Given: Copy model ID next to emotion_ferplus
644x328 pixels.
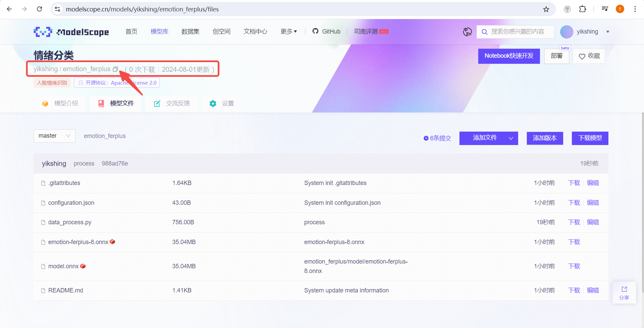Looking at the screenshot, I should point(115,69).
